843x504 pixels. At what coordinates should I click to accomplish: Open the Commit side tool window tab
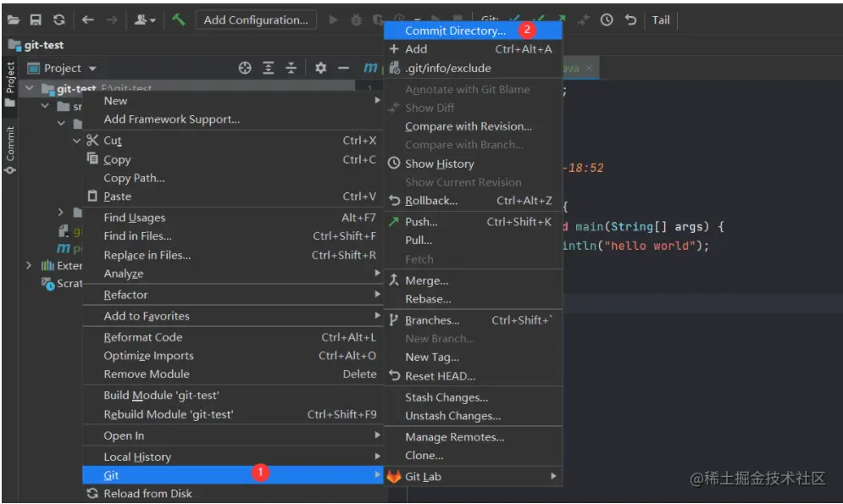point(9,150)
